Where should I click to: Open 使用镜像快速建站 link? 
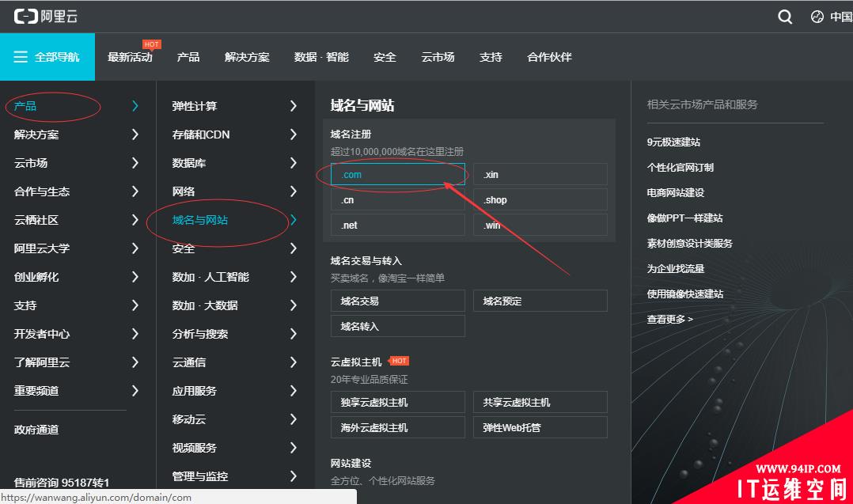[x=685, y=294]
